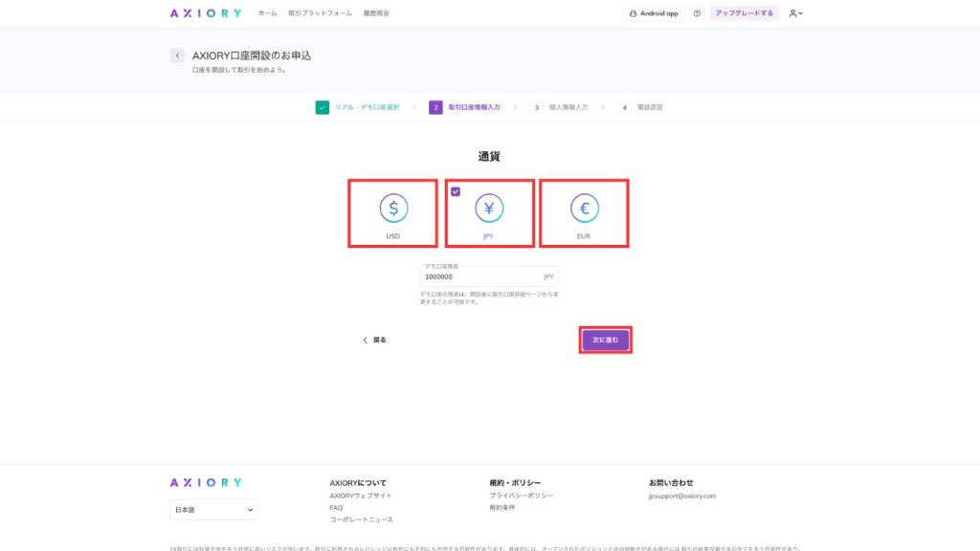Select the JPY yen circle icon
Image resolution: width=980 pixels, height=551 pixels.
[489, 207]
